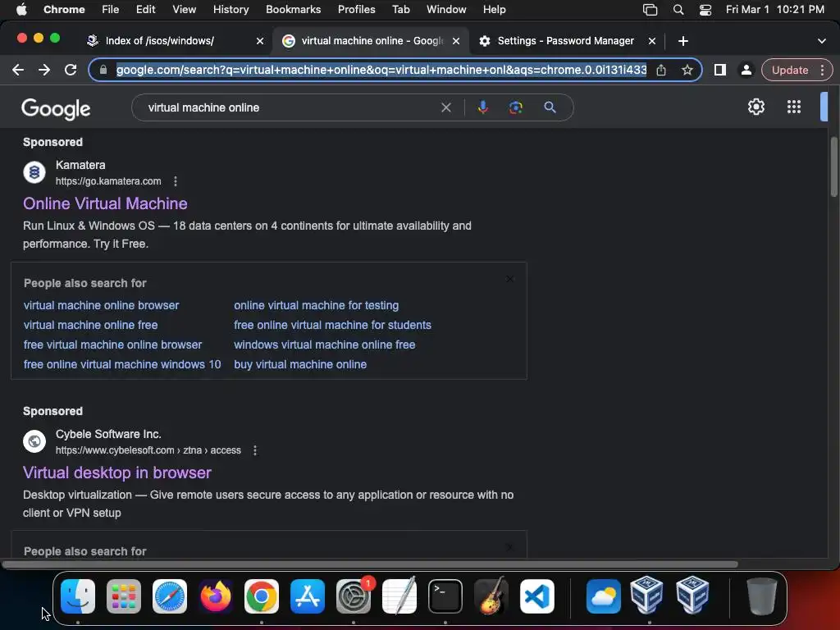Start voice search with the microphone
The height and width of the screenshot is (630, 840).
pos(482,107)
